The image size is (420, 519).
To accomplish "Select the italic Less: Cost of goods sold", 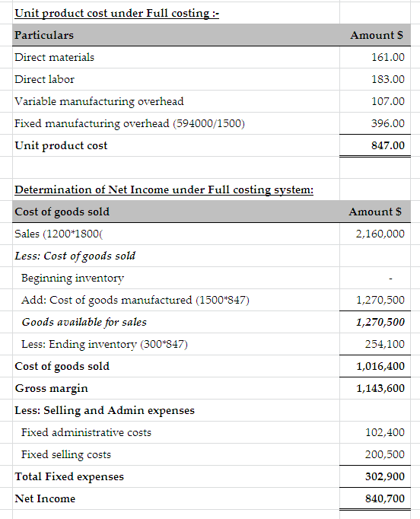I will [x=75, y=256].
